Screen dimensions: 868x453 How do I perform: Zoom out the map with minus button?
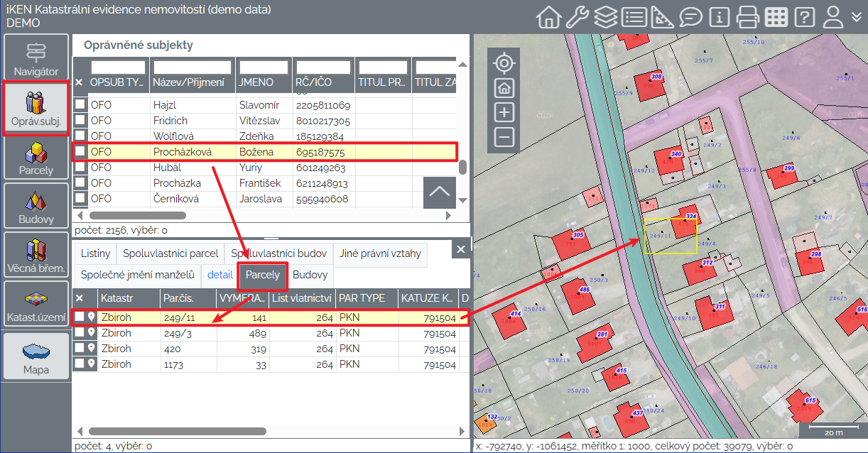[x=504, y=137]
